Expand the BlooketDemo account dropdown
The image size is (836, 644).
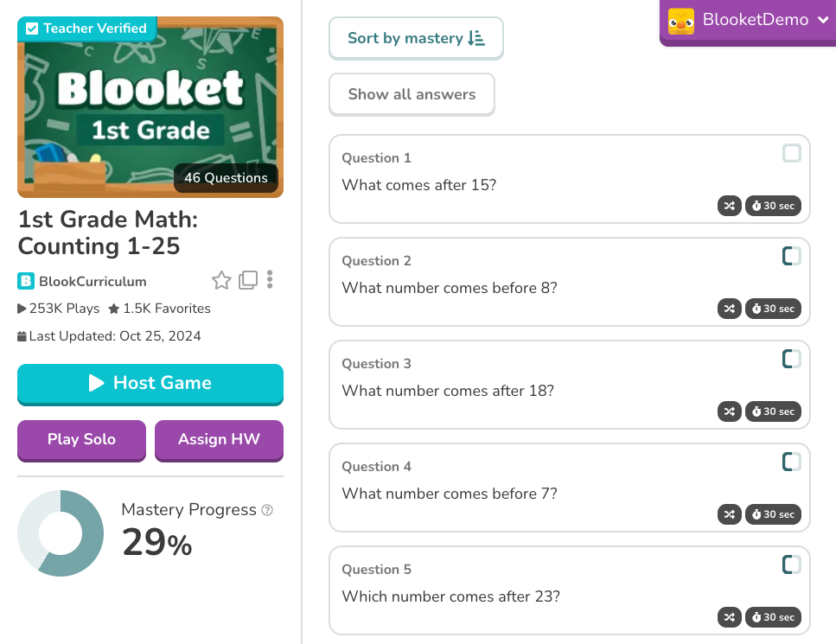[749, 20]
